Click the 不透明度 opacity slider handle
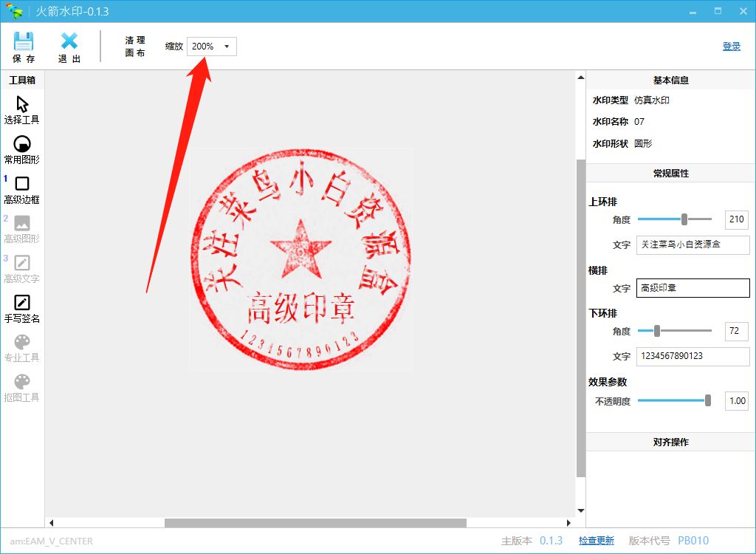The height and width of the screenshot is (554, 756). [708, 400]
